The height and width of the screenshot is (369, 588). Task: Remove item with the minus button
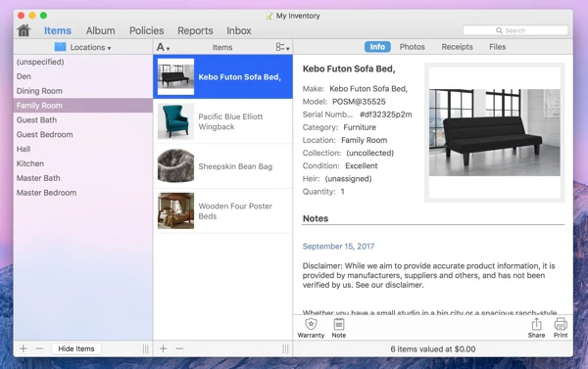click(x=179, y=348)
